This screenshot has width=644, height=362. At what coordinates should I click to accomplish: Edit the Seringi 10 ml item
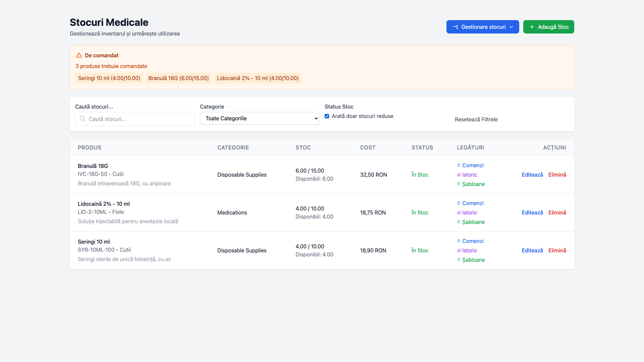(x=532, y=250)
